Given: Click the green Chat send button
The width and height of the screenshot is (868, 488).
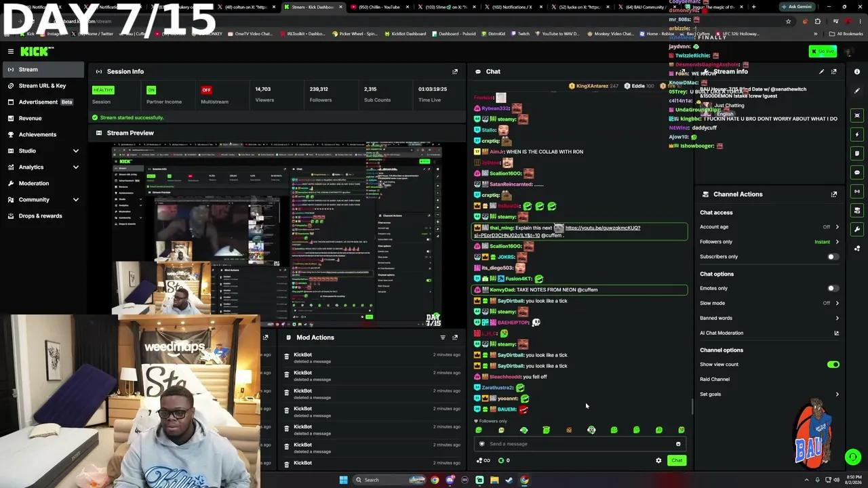Looking at the screenshot, I should point(677,461).
